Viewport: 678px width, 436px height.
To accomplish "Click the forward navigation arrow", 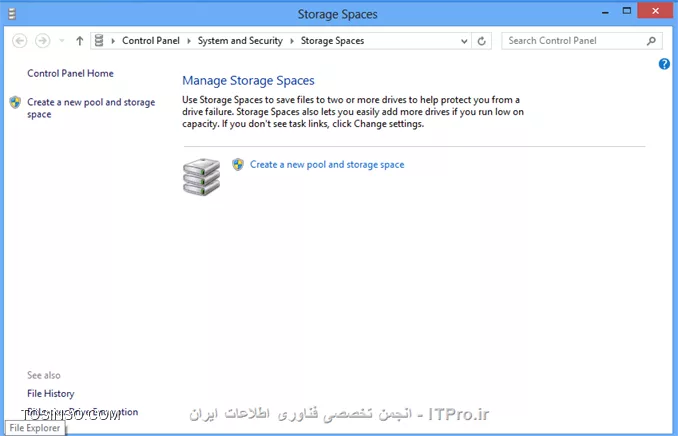I will [42, 41].
